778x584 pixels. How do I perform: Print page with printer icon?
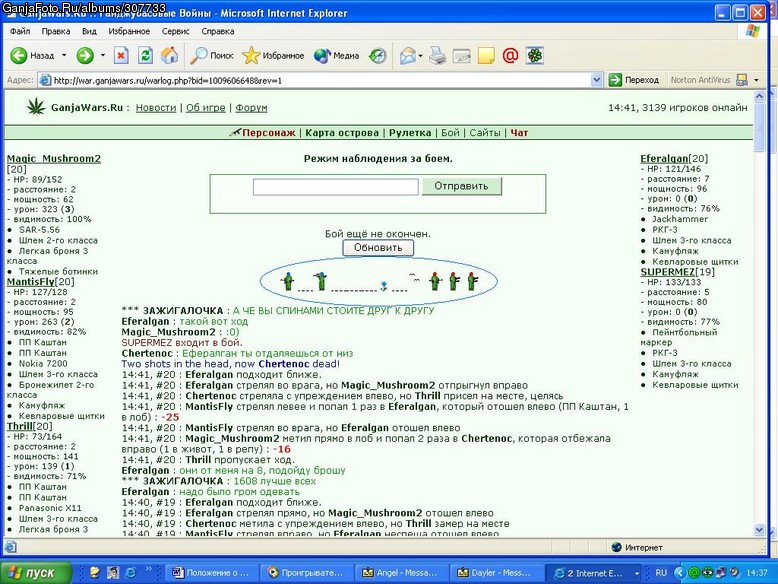click(x=437, y=56)
